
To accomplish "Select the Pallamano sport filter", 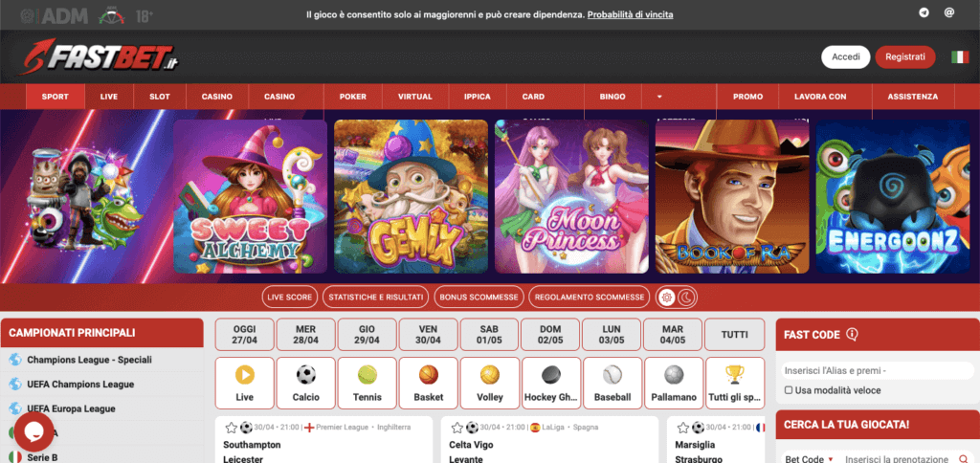I will (x=673, y=383).
